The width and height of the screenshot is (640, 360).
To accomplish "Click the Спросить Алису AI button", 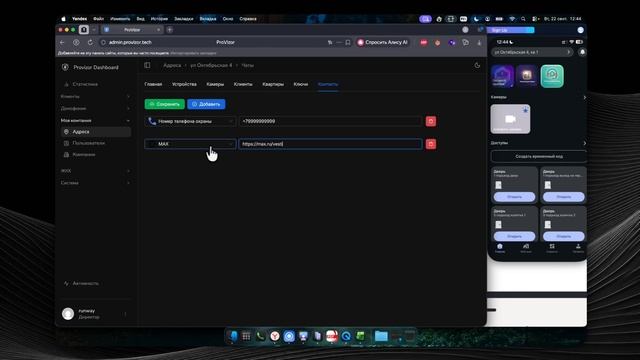I will click(382, 42).
